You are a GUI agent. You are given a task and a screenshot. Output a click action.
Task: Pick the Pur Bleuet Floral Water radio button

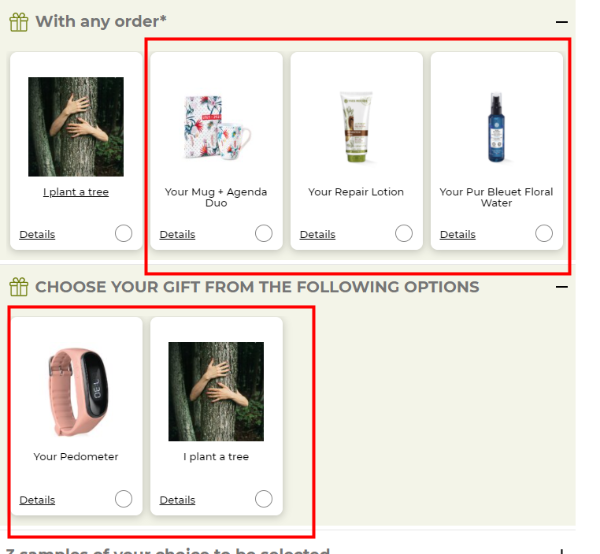pos(543,233)
